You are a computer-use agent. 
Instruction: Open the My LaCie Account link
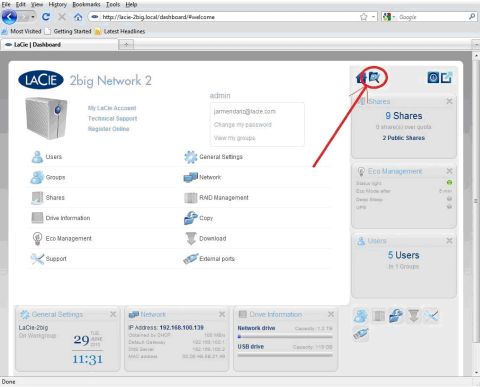[112, 108]
